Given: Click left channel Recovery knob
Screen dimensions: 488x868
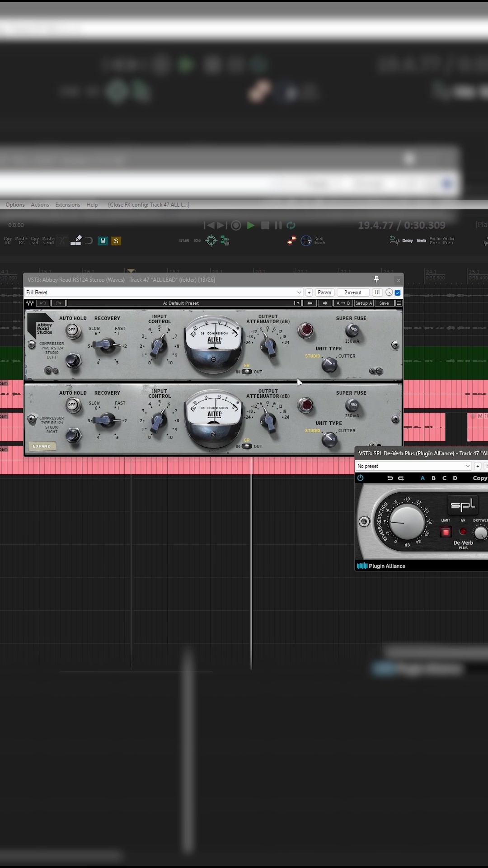Looking at the screenshot, I should pos(107,345).
